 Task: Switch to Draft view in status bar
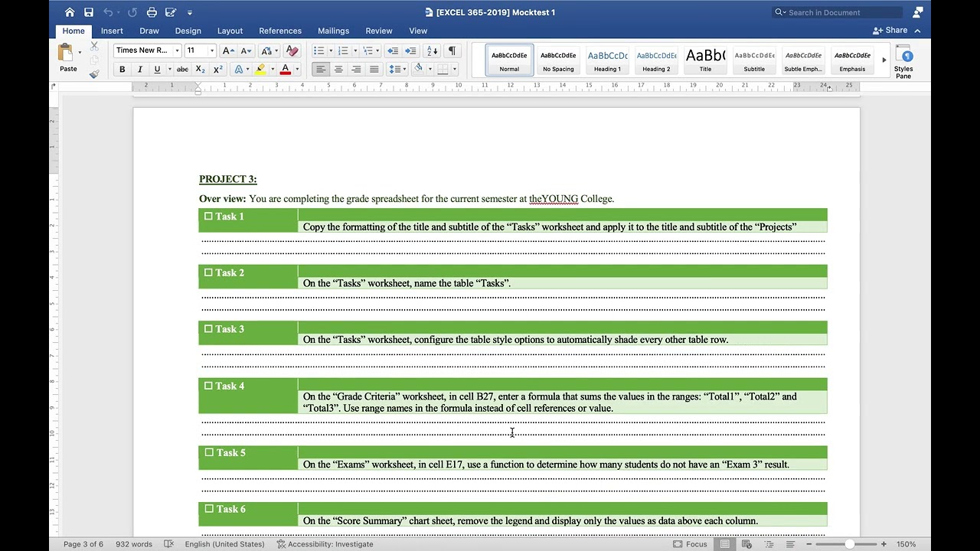click(x=790, y=544)
